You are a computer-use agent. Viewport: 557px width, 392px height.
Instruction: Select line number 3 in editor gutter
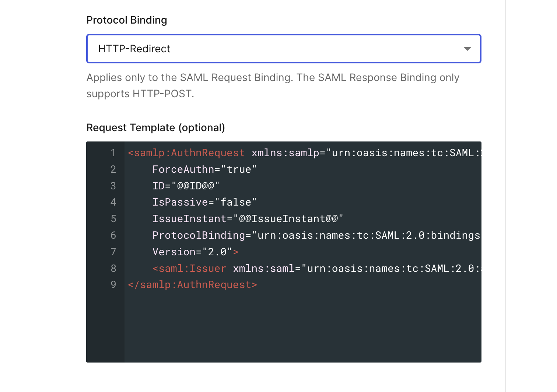[113, 186]
